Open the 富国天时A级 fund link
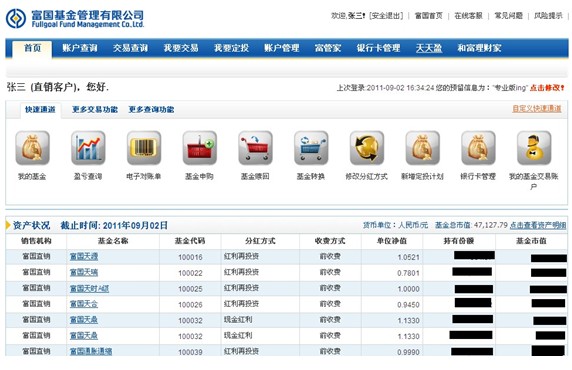572x370 pixels. click(89, 289)
